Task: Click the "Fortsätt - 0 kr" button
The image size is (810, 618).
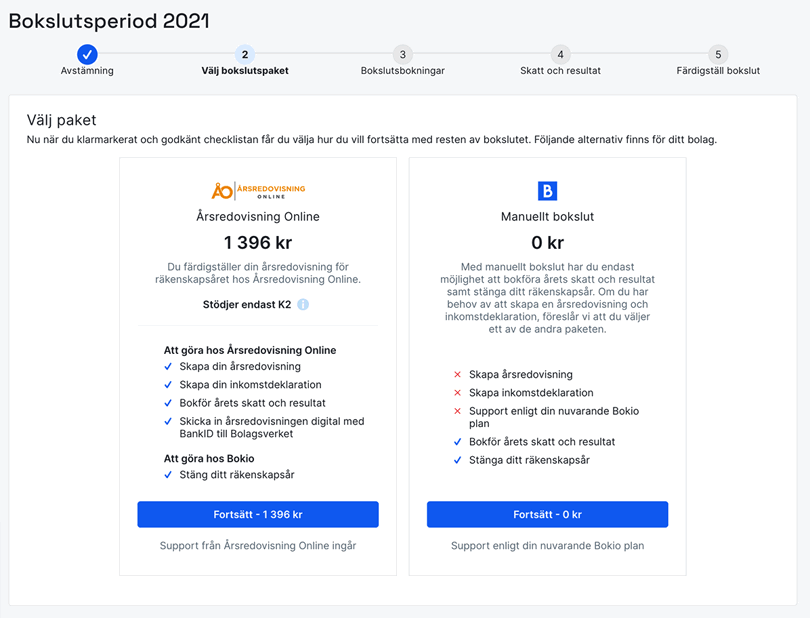Action: click(x=545, y=514)
